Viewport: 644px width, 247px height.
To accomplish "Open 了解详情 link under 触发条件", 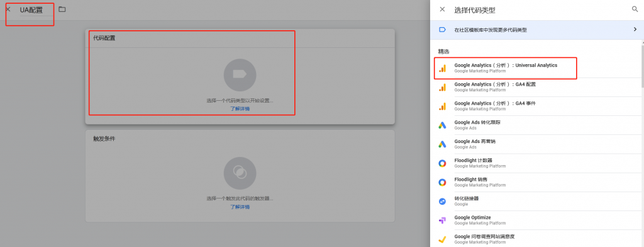I will [240, 207].
